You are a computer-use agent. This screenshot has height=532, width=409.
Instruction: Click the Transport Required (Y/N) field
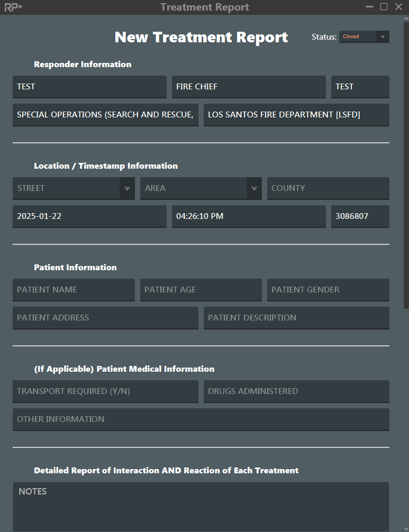pyautogui.click(x=105, y=391)
